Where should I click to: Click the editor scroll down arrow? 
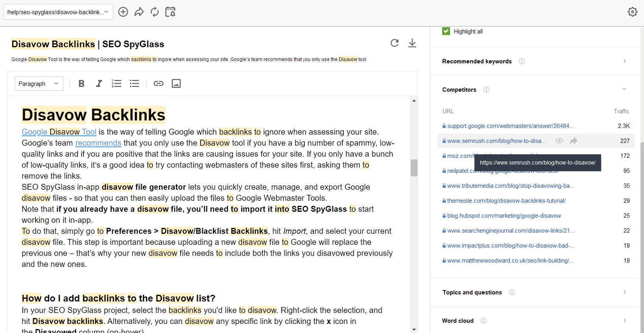tap(414, 329)
